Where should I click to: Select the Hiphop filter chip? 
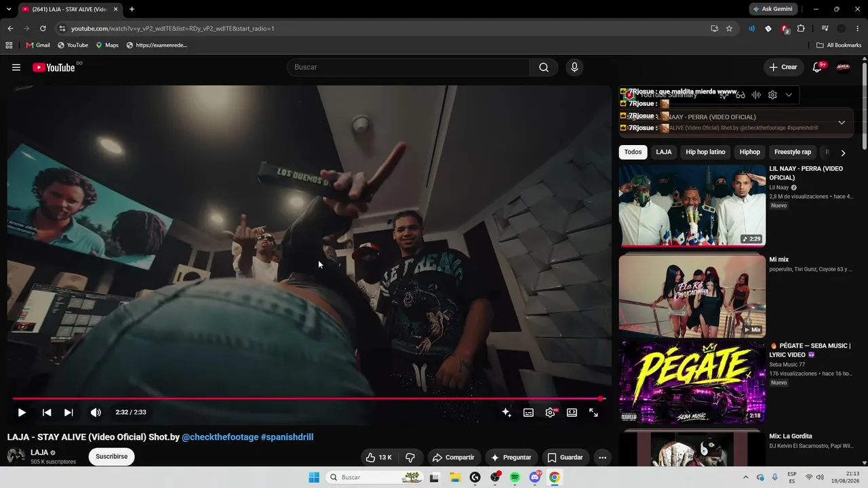750,152
